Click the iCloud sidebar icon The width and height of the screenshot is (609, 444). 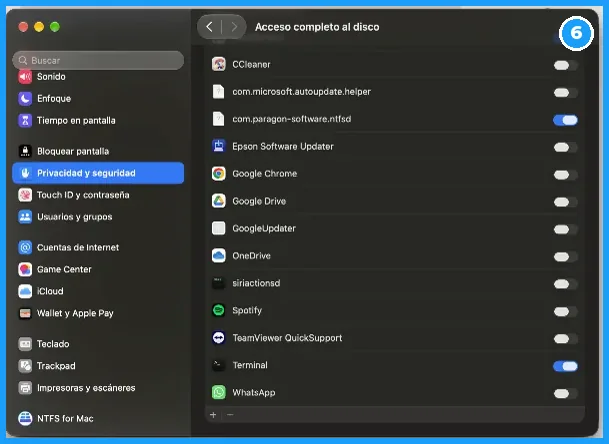(x=25, y=291)
